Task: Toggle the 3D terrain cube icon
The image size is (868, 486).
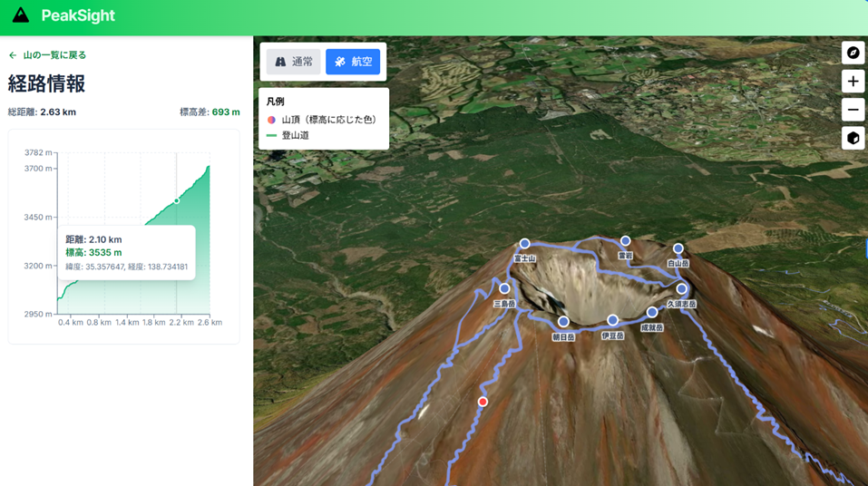Action: point(853,139)
